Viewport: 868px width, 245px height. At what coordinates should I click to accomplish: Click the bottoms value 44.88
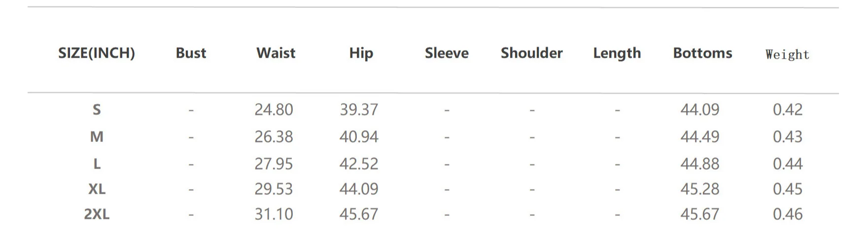click(x=700, y=164)
